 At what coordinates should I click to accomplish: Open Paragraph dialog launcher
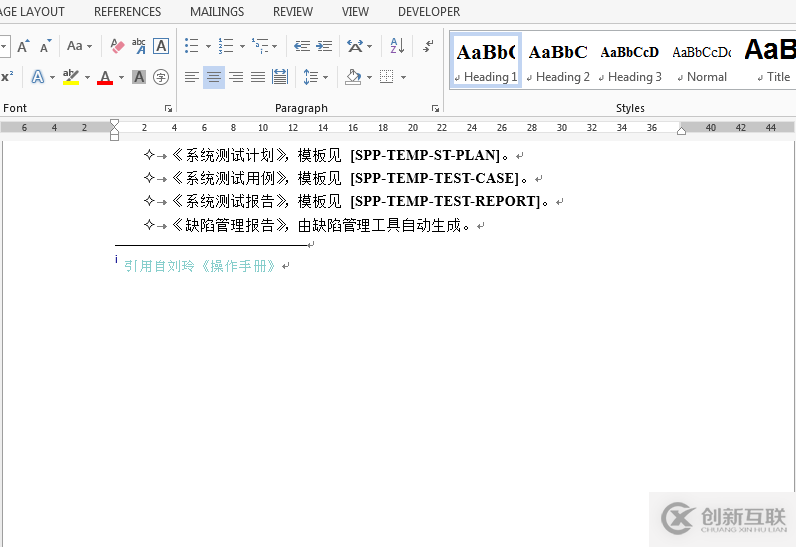[435, 109]
